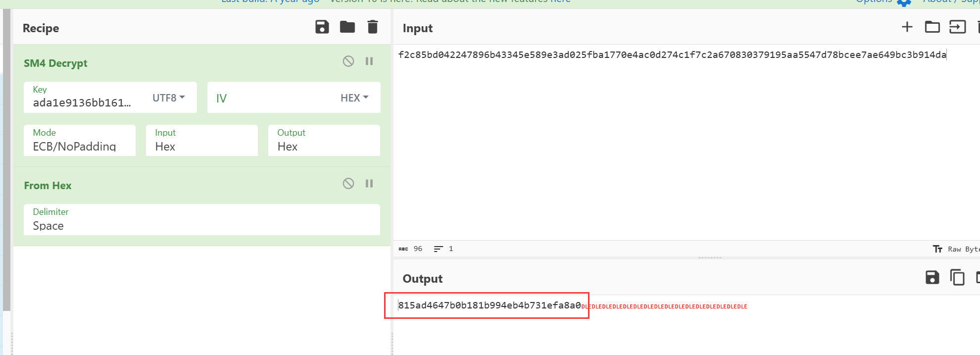The width and height of the screenshot is (980, 355).
Task: Open the SM4 Input Hex dropdown
Action: (202, 141)
